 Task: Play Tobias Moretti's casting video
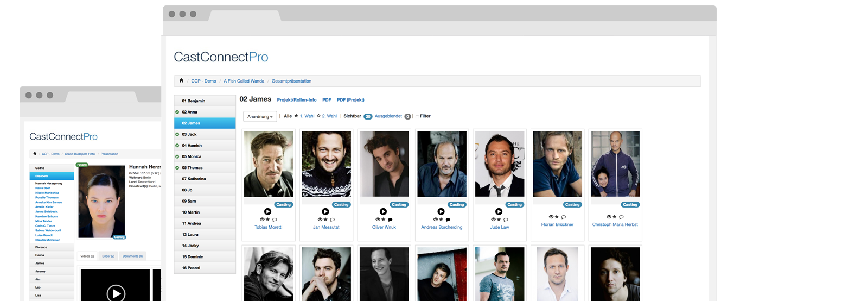tap(267, 212)
